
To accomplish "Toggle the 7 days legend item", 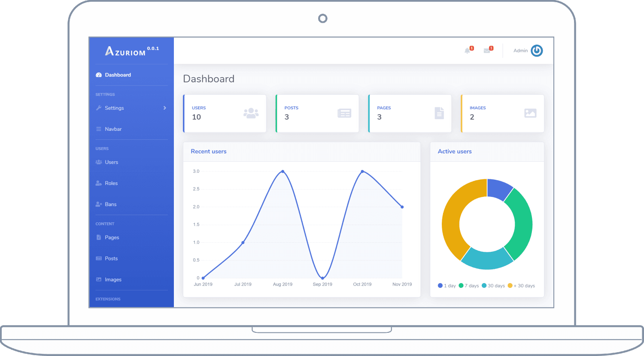I will (x=469, y=286).
